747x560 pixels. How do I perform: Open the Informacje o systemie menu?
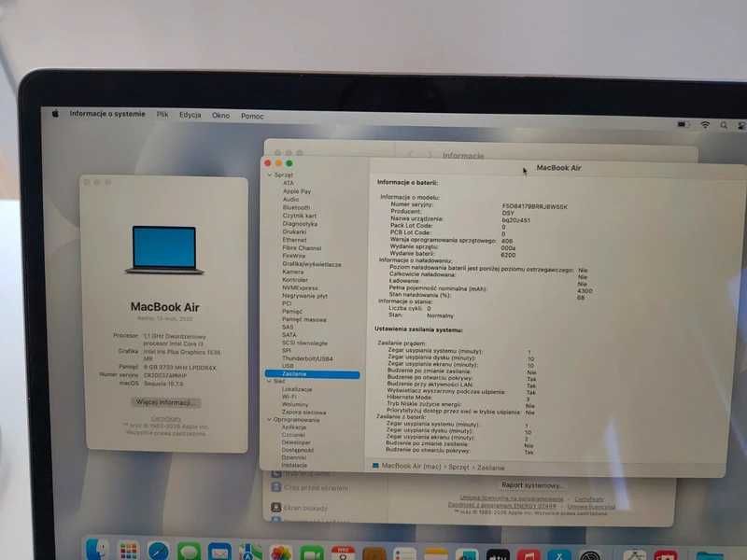[x=107, y=114]
